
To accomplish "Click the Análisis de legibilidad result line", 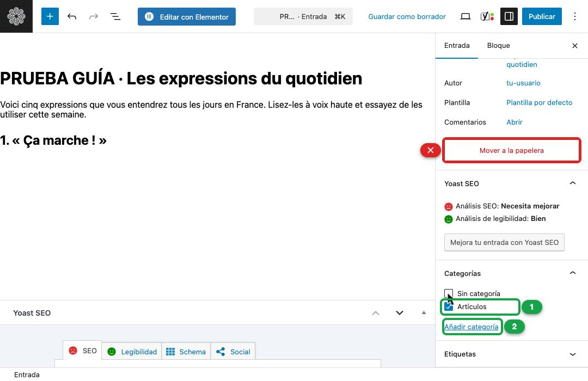I will click(495, 219).
